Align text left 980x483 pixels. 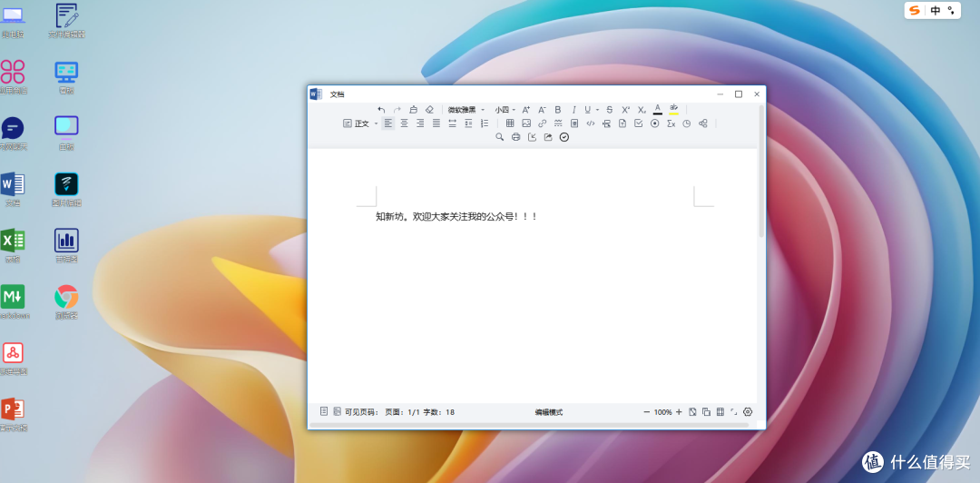click(388, 123)
